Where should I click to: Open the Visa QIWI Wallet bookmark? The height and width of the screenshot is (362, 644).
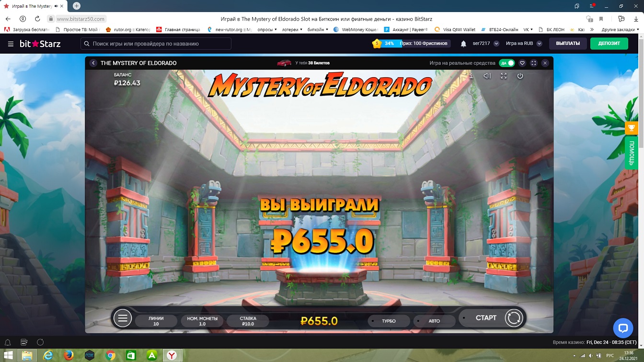(455, 30)
